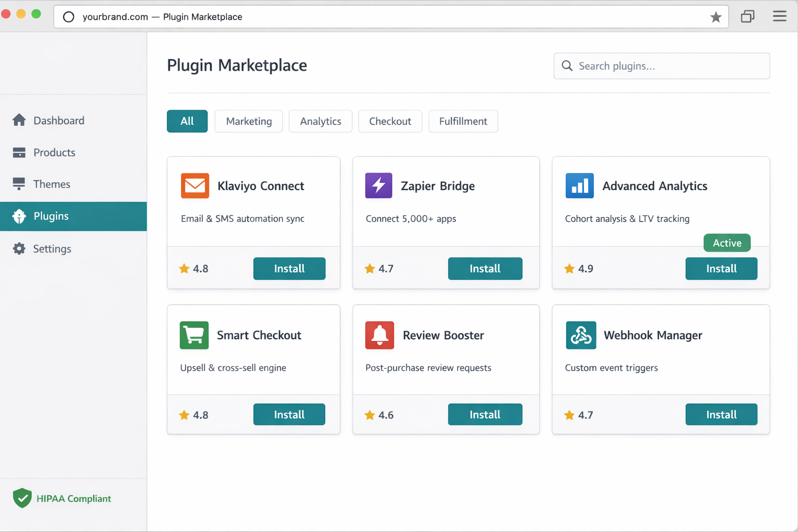Click the star beside Webhook Manager rating

tap(569, 415)
